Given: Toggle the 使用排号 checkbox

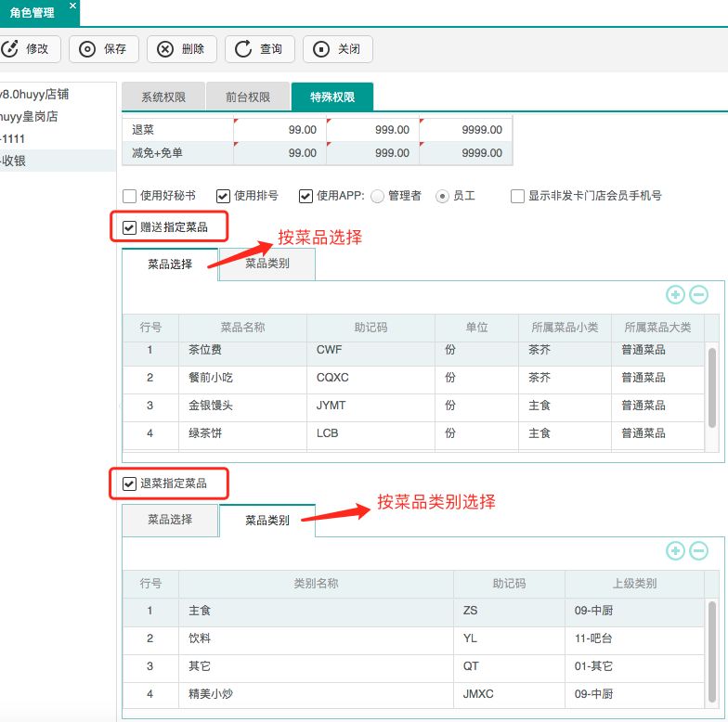Looking at the screenshot, I should click(x=223, y=196).
